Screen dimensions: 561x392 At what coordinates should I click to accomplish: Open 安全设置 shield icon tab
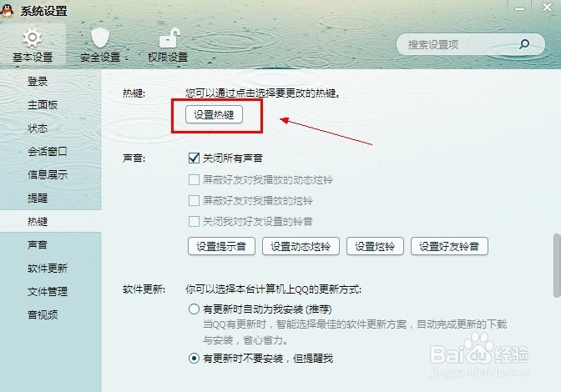click(x=100, y=46)
